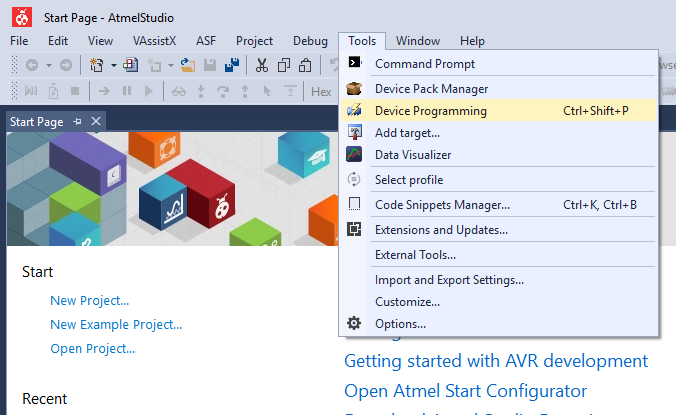The width and height of the screenshot is (676, 415).
Task: Click the debug toolbar drag grip handle
Action: tap(14, 91)
